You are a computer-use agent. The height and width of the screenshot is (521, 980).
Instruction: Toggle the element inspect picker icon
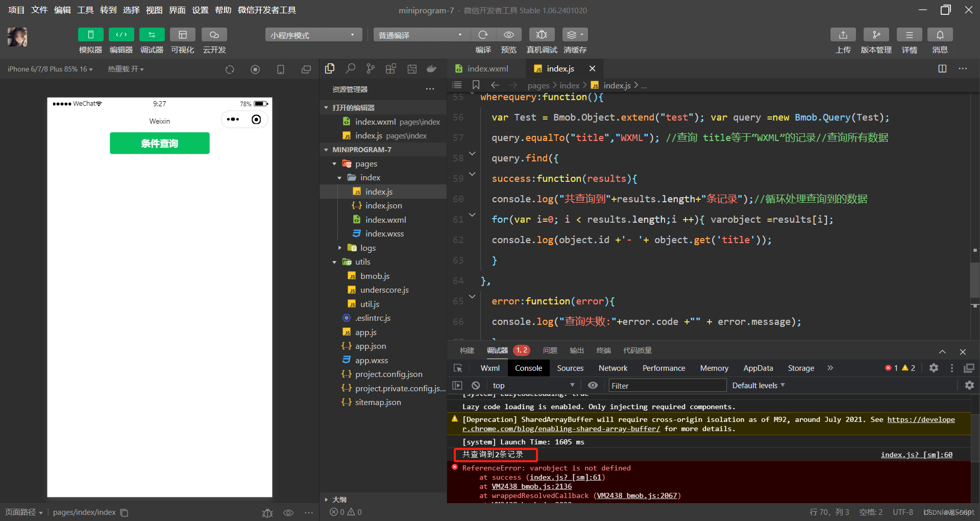(x=458, y=368)
